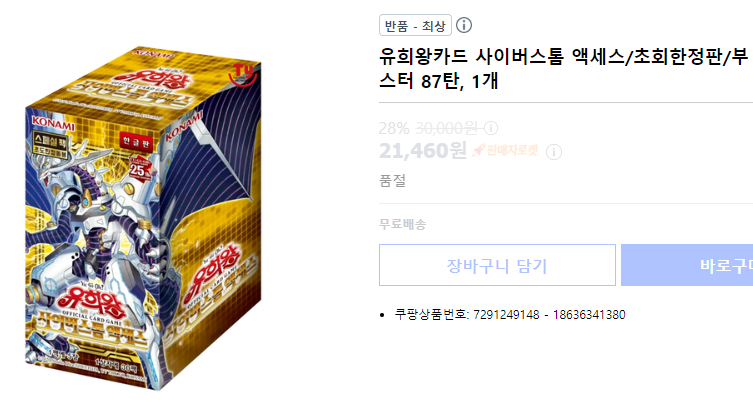The image size is (753, 402).
Task: Click the 유희왕 cyber dragon box image
Action: [143, 219]
